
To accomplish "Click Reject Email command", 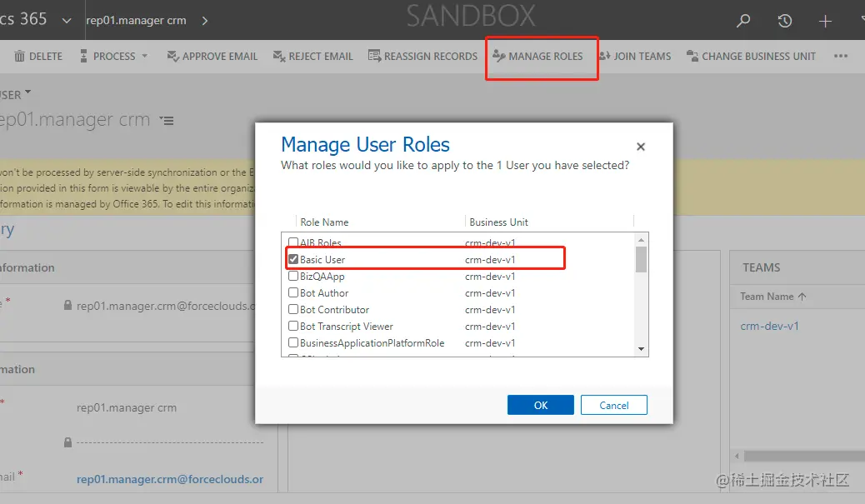I will tap(312, 56).
